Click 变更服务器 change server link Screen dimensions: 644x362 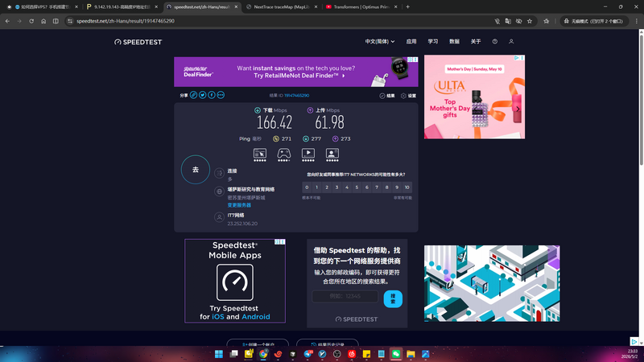click(239, 205)
